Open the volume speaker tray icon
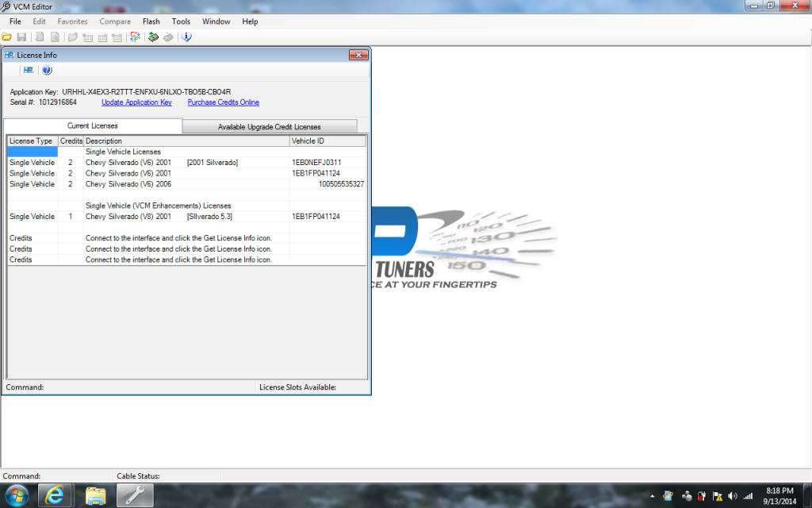This screenshot has height=508, width=812. coord(732,496)
